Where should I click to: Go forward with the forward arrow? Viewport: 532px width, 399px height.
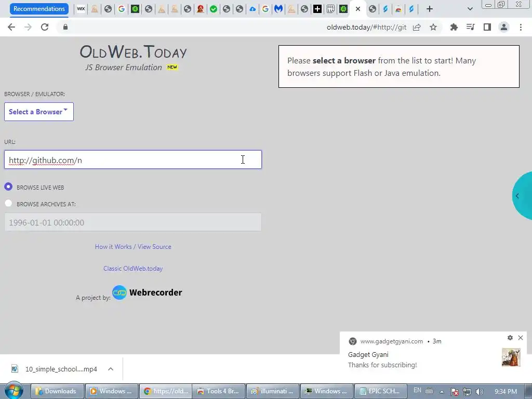[x=28, y=27]
